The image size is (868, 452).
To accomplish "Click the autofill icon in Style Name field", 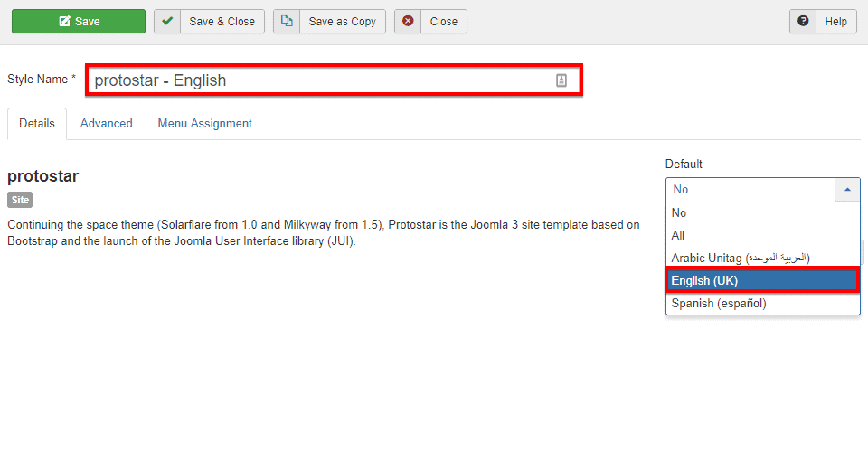I will [x=561, y=80].
